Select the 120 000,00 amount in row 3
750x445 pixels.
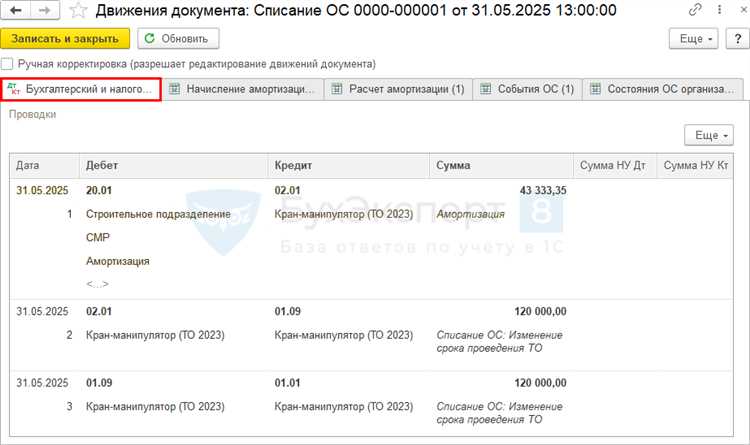(x=540, y=383)
